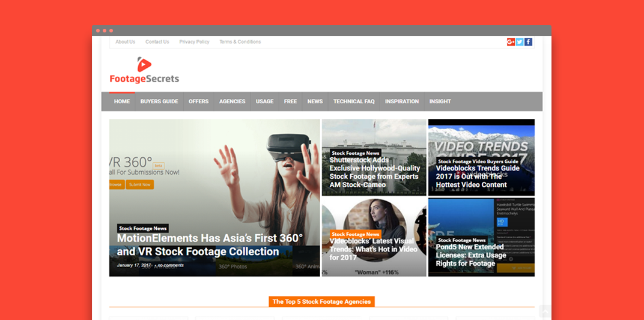Open the INSPIRATION menu item
The height and width of the screenshot is (320, 644).
click(402, 101)
